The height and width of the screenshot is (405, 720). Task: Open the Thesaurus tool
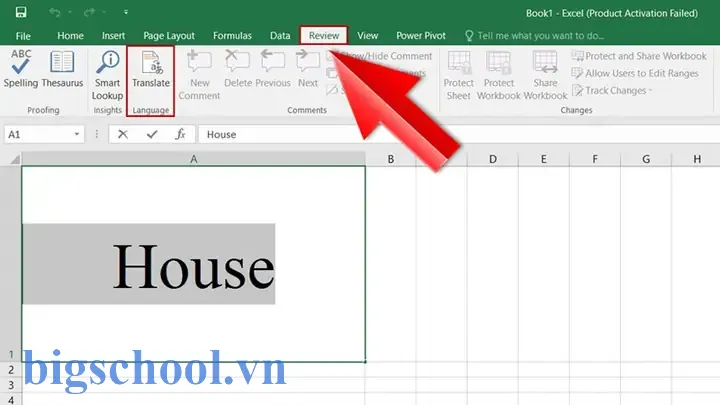[62, 68]
